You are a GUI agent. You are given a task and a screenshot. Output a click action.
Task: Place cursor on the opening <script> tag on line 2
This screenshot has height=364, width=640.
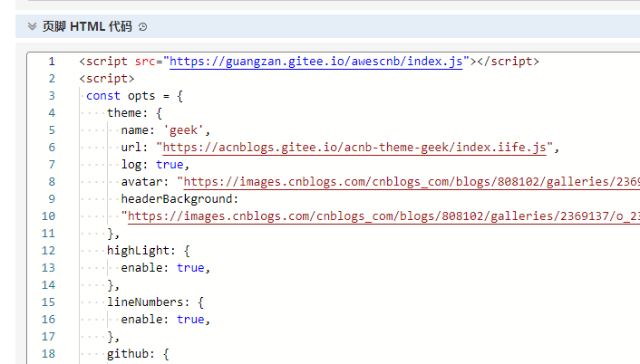tap(107, 78)
